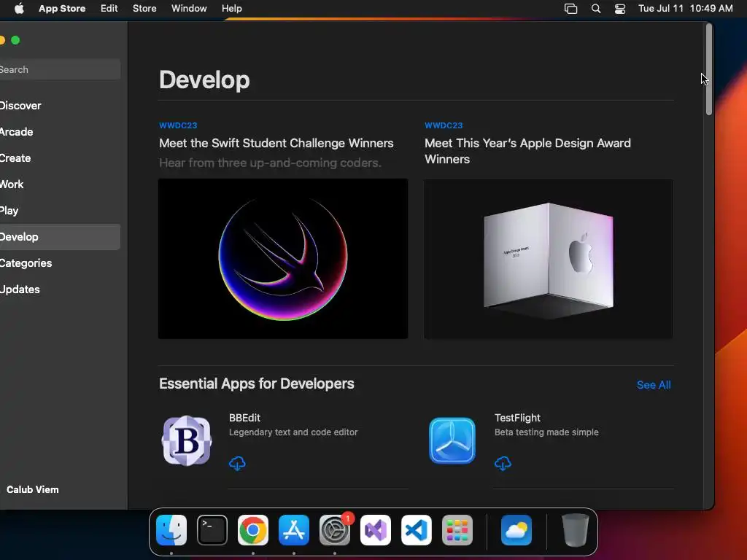Screen dimensions: 747x560
Task: Open the Weather app in the dock
Action: 516,530
